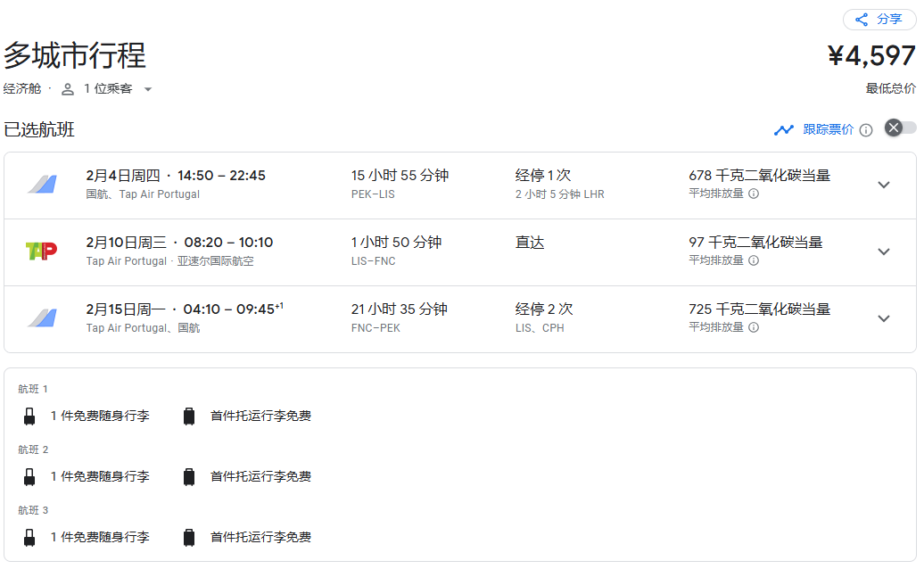Click the 航班 2 baggage label

(33, 450)
